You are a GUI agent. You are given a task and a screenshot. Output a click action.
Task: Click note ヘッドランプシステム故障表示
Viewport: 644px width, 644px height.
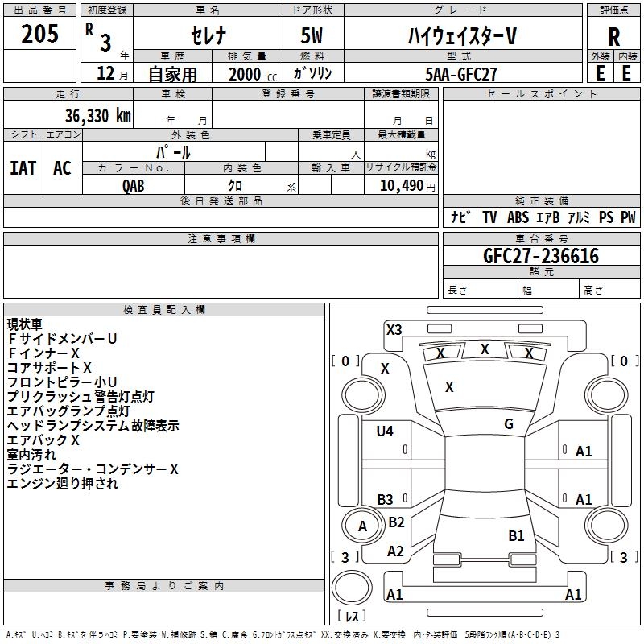[x=93, y=426]
